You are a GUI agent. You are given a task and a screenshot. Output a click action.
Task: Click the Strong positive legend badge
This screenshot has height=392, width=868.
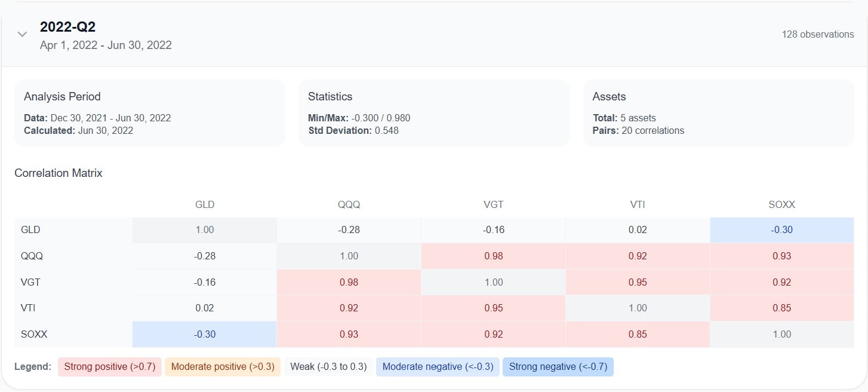[109, 366]
